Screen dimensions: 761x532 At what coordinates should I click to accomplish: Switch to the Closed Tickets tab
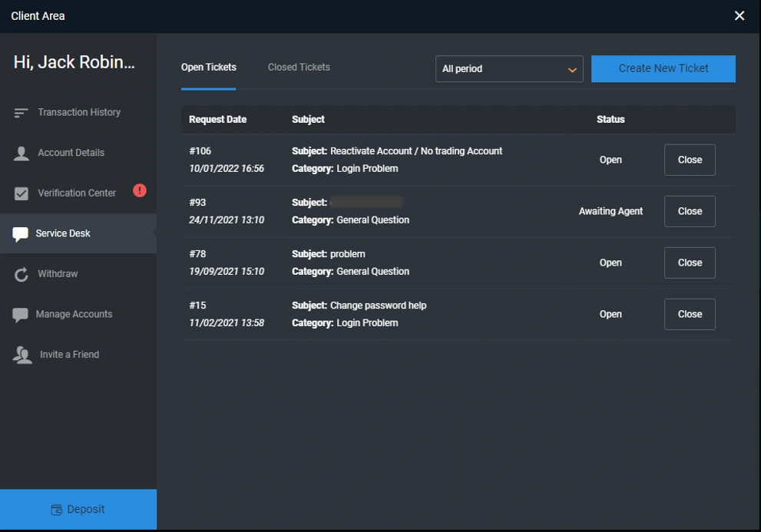click(x=299, y=68)
